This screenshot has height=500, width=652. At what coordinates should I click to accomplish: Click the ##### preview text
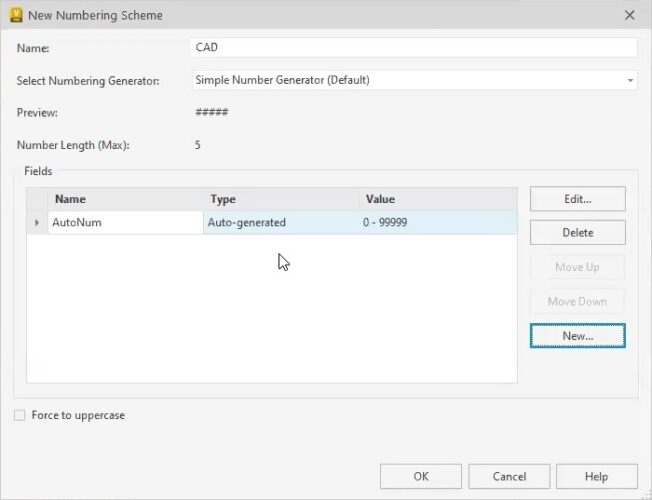(212, 112)
